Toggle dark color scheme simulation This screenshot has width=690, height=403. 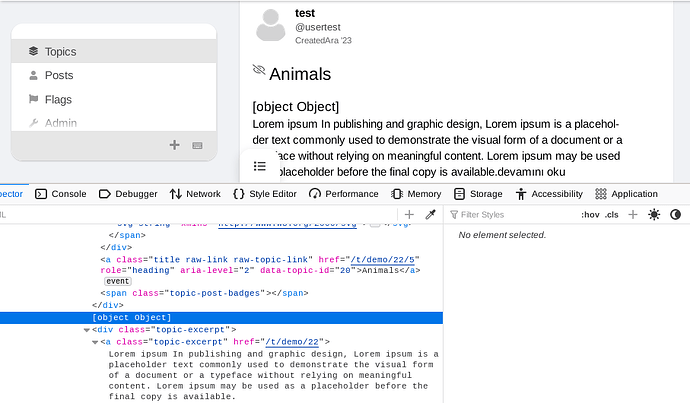(x=675, y=214)
